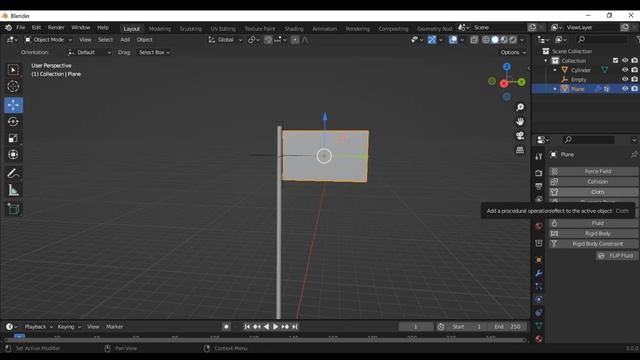Select the Rotate tool
This screenshot has height=360, width=640.
(x=13, y=122)
